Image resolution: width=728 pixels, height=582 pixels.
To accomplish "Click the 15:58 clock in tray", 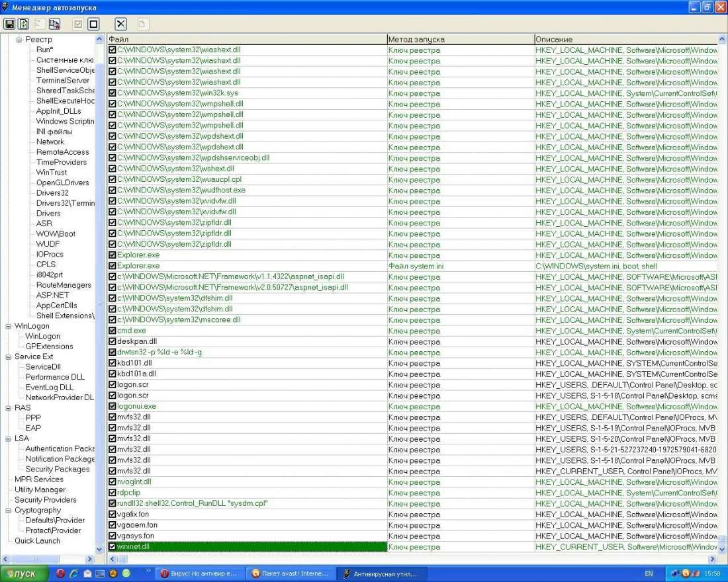I will tap(713, 573).
